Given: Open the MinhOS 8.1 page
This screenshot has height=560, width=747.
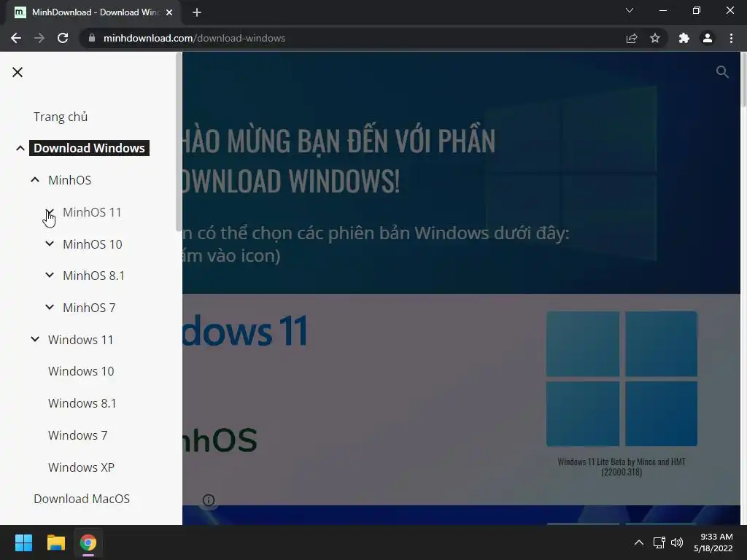Looking at the screenshot, I should click(93, 275).
